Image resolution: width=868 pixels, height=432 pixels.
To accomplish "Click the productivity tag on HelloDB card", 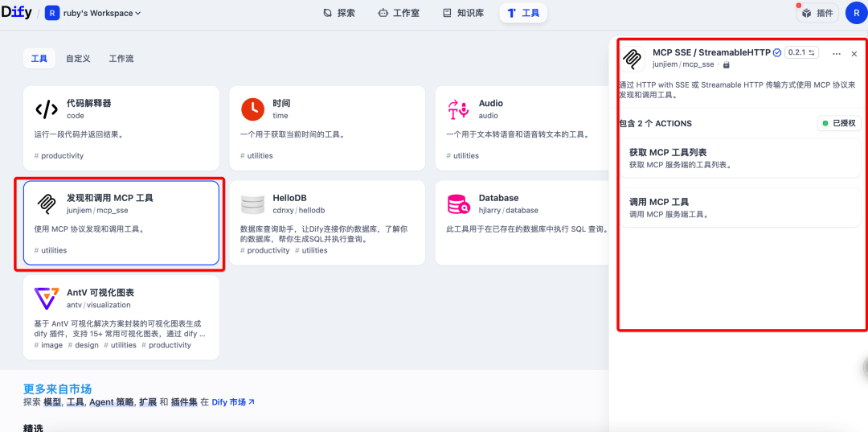I will [264, 250].
